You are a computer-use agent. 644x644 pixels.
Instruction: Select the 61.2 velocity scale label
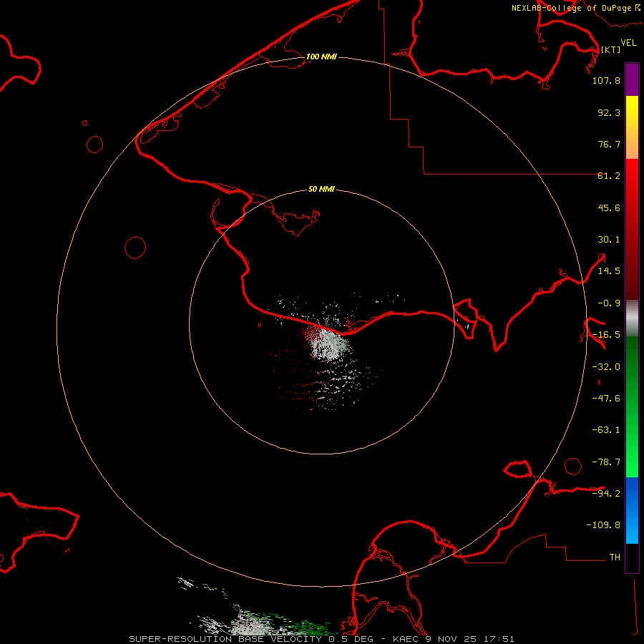609,176
